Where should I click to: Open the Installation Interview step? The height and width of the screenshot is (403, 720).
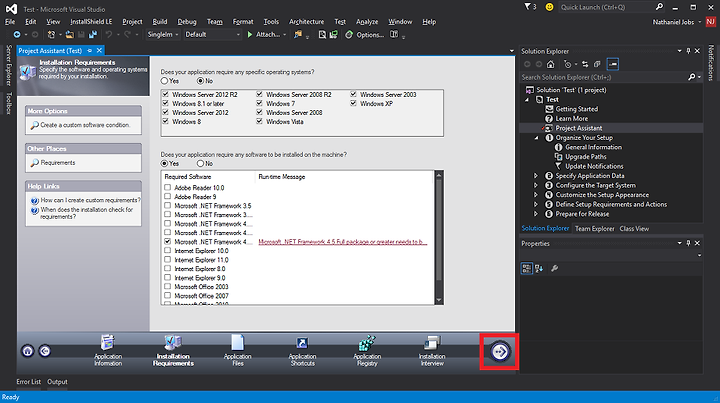pyautogui.click(x=432, y=350)
